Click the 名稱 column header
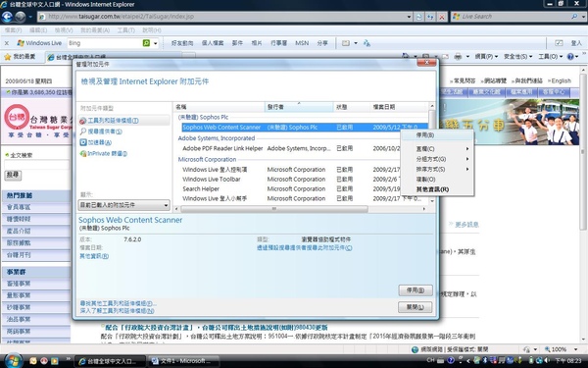The height and width of the screenshot is (368, 588). tap(220, 107)
